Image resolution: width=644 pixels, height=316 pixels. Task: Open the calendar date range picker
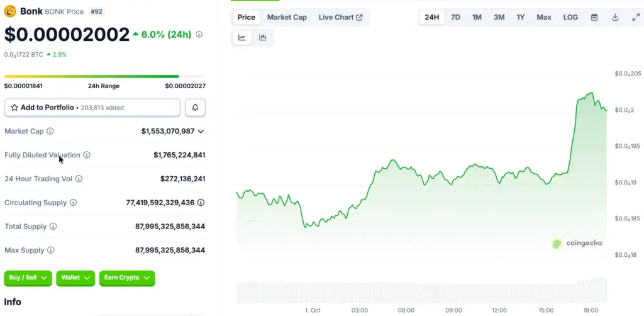click(594, 17)
